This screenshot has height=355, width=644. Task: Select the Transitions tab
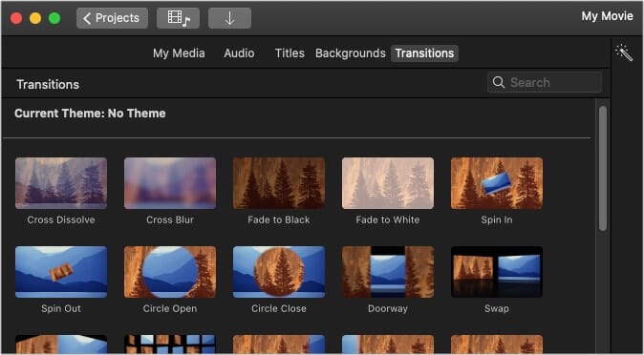point(424,53)
